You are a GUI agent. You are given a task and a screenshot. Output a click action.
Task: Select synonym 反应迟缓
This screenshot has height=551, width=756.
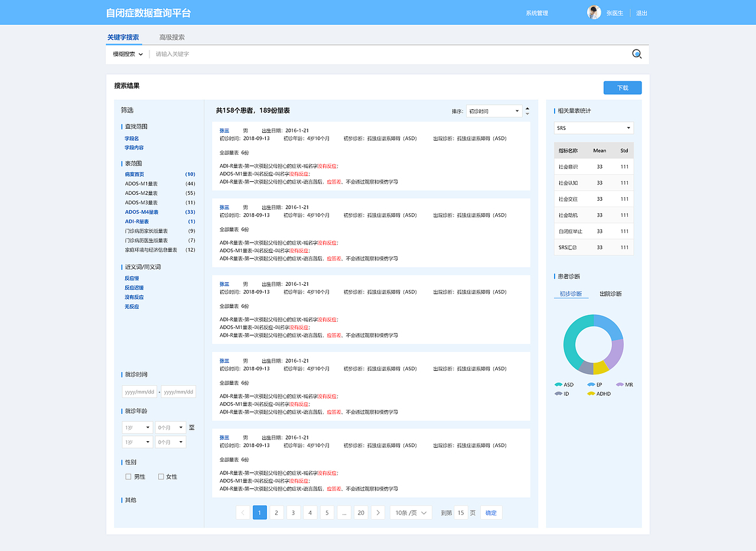click(x=134, y=288)
